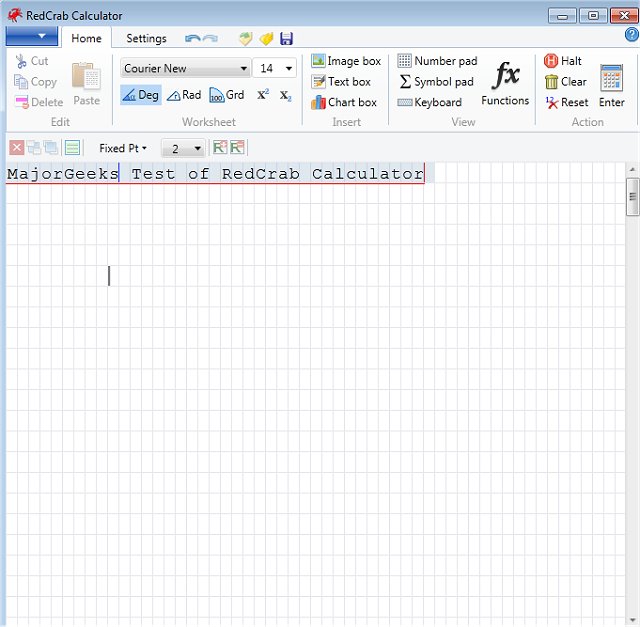The width and height of the screenshot is (640, 627).
Task: Show the Number pad
Action: [x=437, y=61]
